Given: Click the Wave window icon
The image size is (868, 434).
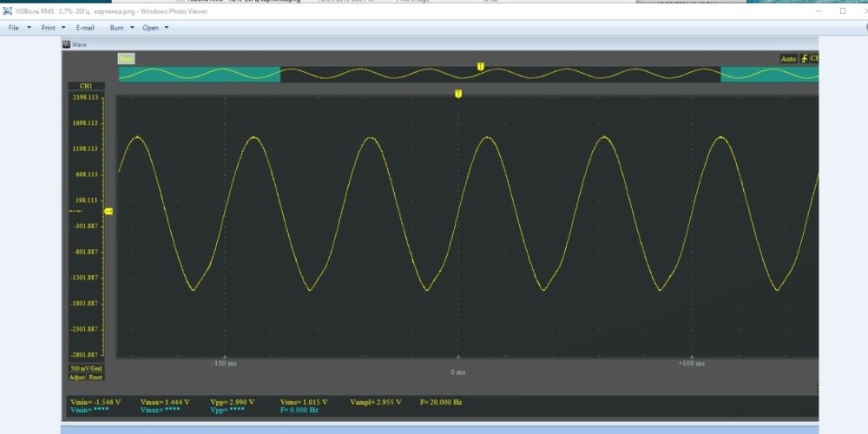Looking at the screenshot, I should tap(66, 43).
